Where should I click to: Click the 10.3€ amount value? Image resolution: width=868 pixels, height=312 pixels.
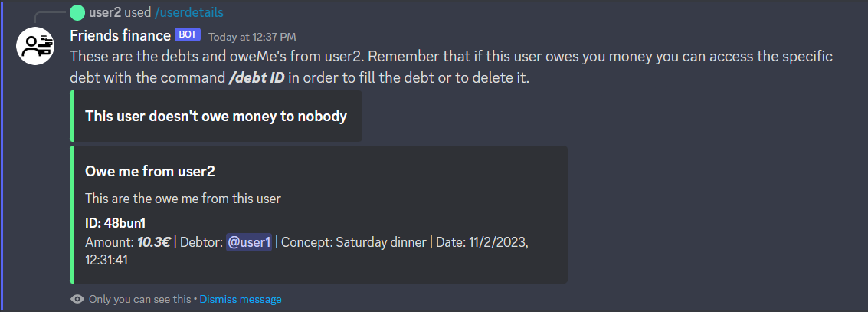pos(153,242)
